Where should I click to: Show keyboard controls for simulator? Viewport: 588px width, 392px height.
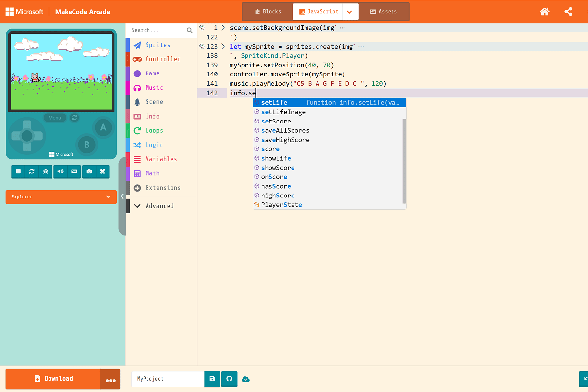click(x=74, y=171)
